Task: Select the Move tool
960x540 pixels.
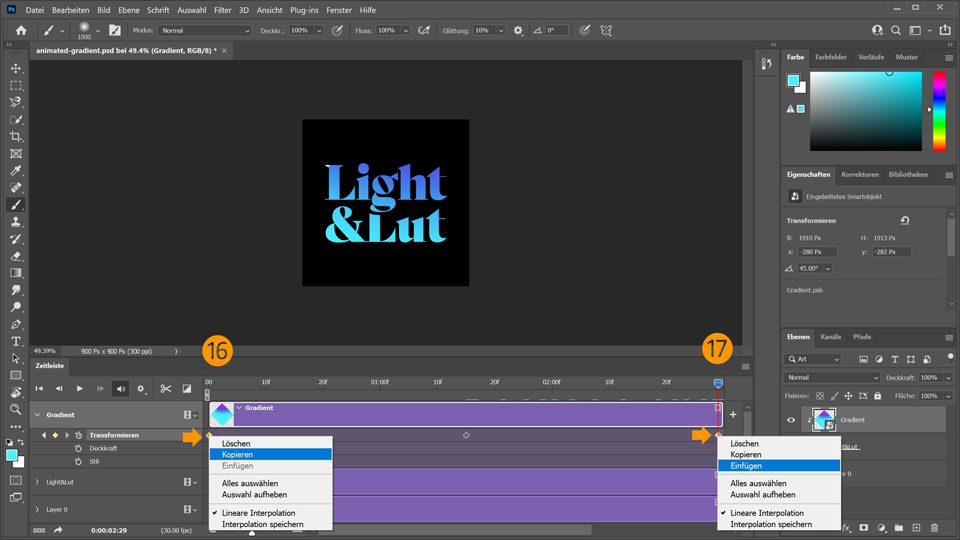Action: tap(16, 68)
